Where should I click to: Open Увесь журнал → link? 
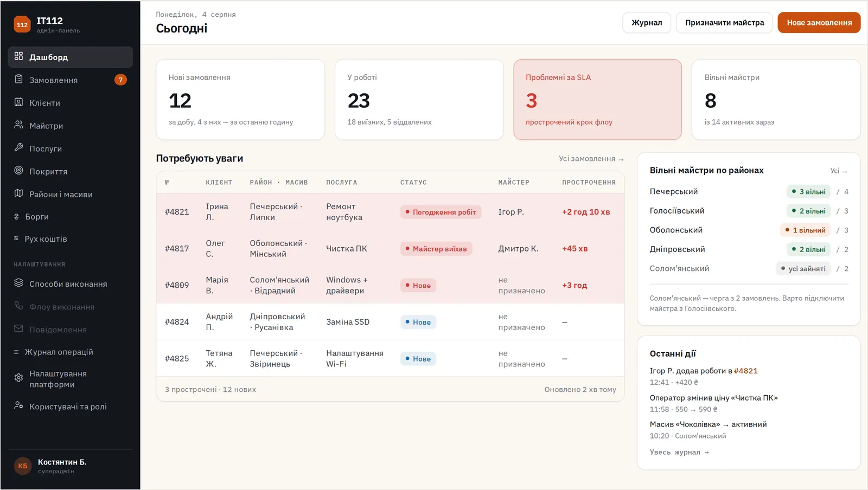pos(679,452)
